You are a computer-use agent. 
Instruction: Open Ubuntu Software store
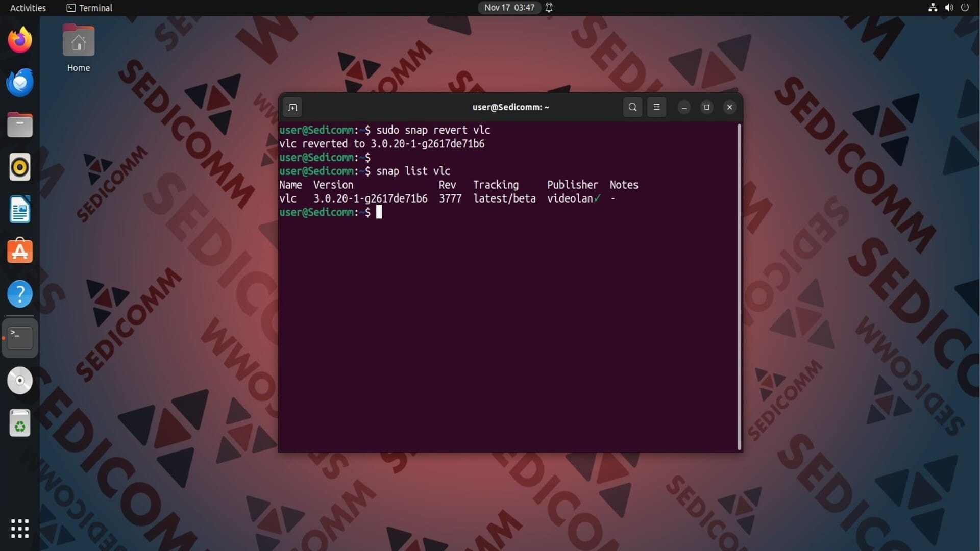(20, 252)
